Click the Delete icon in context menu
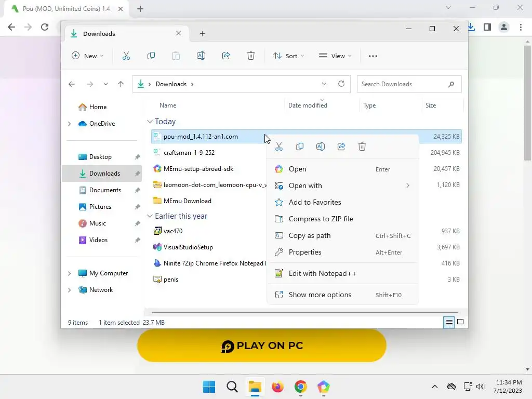The image size is (532, 399). [x=362, y=147]
